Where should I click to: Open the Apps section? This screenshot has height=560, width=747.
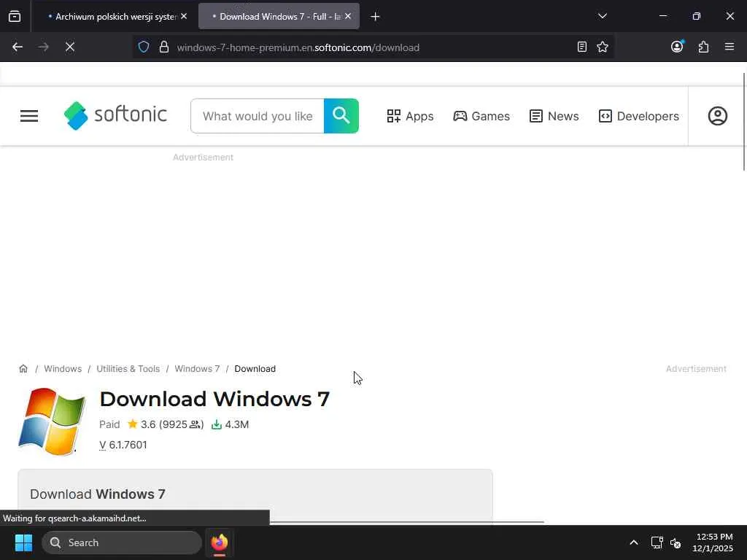[410, 116]
